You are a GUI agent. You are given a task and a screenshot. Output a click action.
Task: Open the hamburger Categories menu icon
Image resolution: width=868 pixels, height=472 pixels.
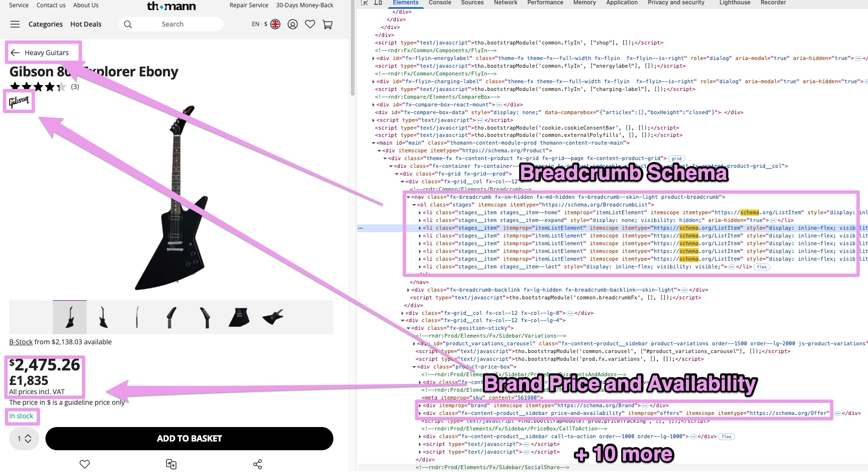(15, 24)
